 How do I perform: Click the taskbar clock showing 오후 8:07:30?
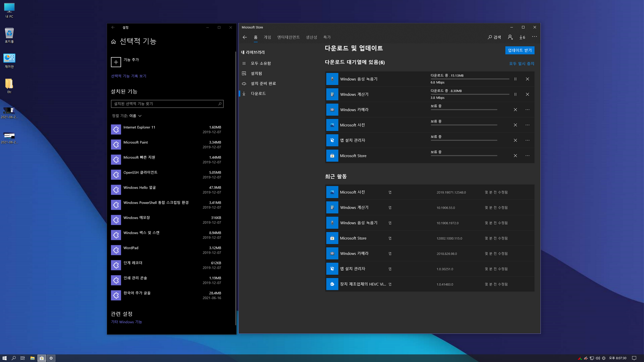point(617,358)
